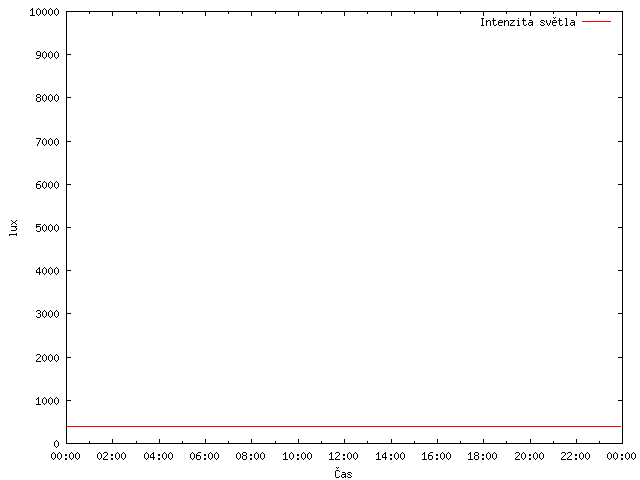The height and width of the screenshot is (480, 640).
Task: Click the 'Čas' x-axis title
Action: pos(343,473)
